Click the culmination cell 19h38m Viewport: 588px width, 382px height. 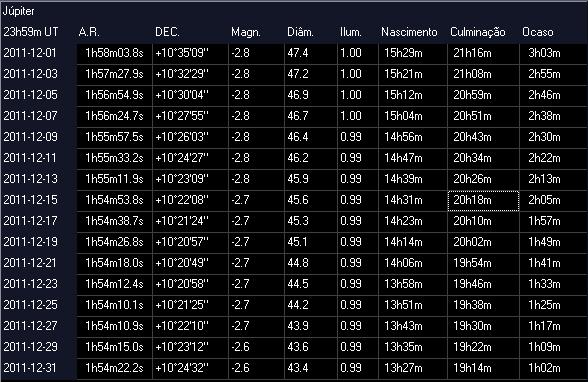click(x=483, y=305)
